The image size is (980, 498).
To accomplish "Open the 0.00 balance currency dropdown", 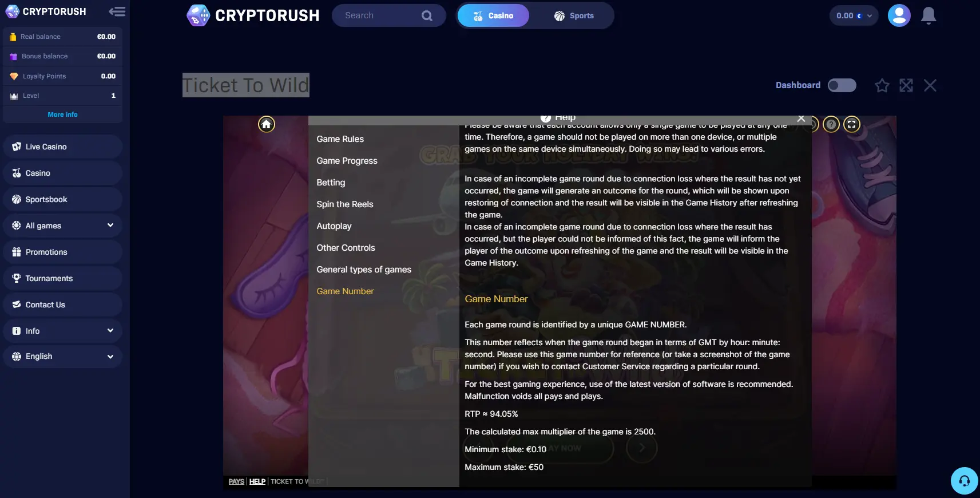I will pos(854,15).
